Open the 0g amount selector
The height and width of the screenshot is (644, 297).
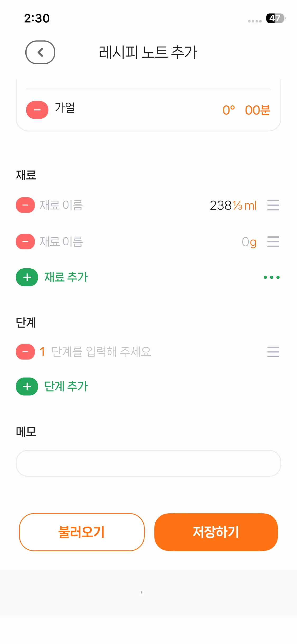point(249,242)
